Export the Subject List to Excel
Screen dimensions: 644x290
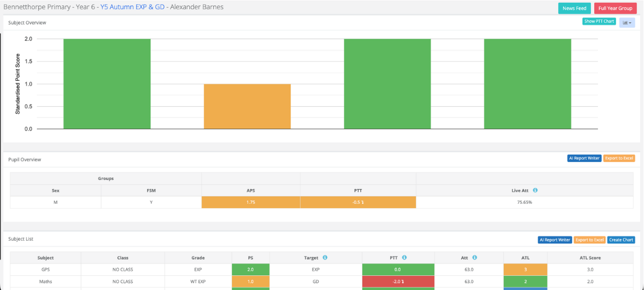pos(589,240)
